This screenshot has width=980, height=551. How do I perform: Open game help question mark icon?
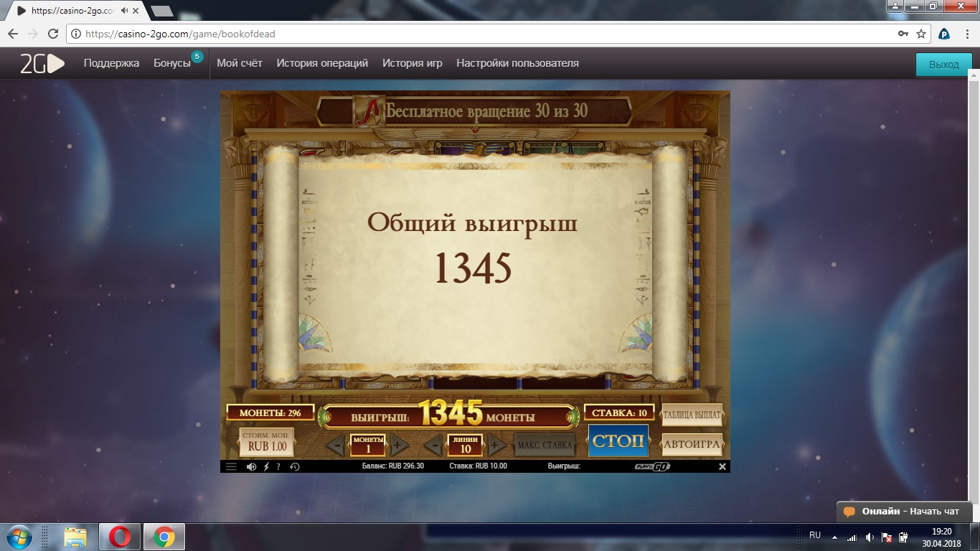pos(278,466)
